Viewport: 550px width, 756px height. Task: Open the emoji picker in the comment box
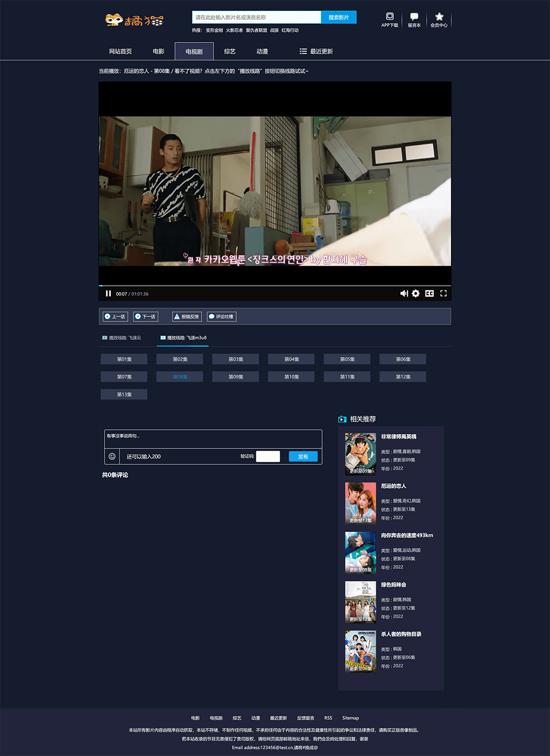point(112,456)
